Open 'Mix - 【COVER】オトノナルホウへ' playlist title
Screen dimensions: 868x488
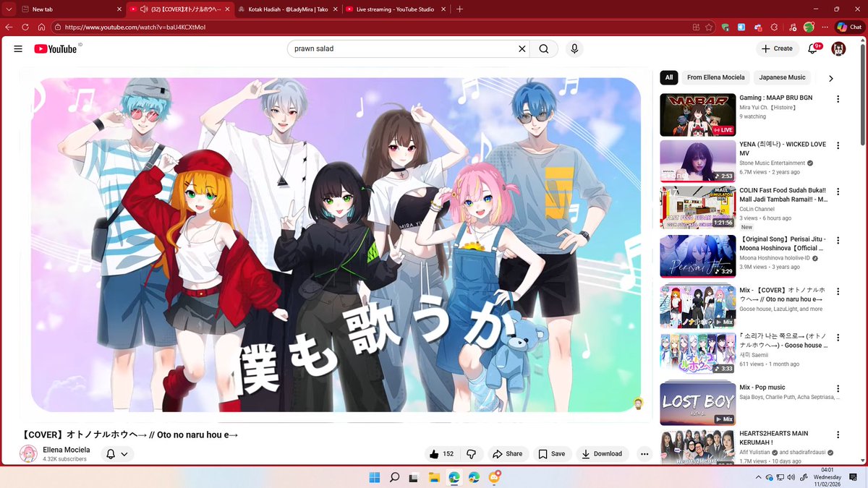pos(783,293)
